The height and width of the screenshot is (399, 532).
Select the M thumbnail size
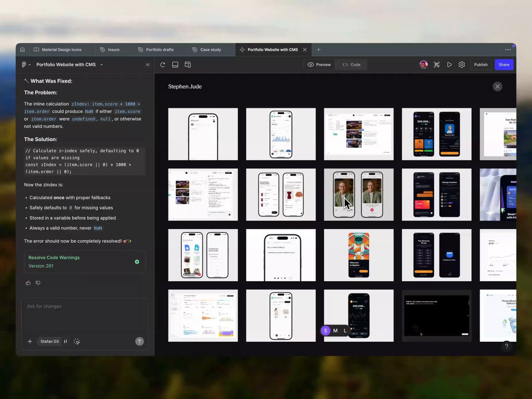click(335, 331)
